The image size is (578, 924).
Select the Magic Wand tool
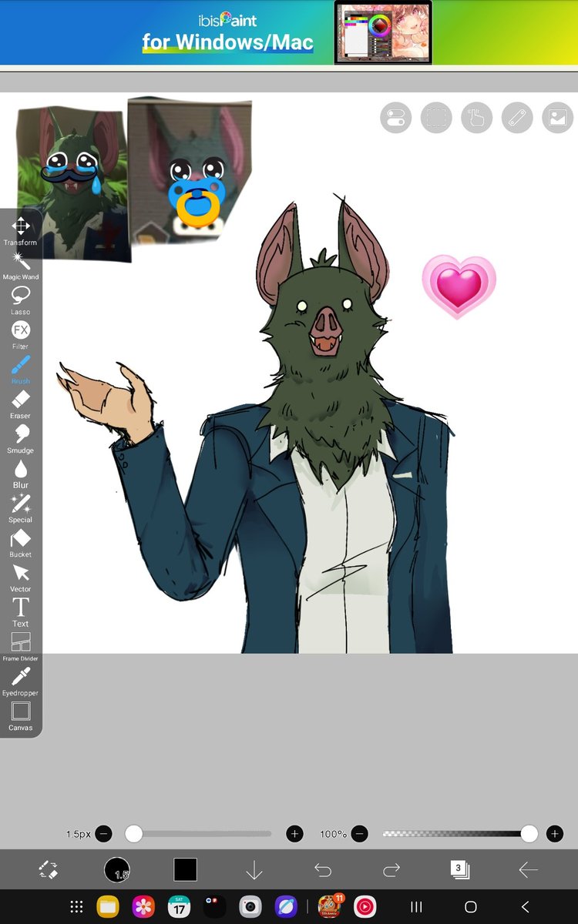point(21,266)
